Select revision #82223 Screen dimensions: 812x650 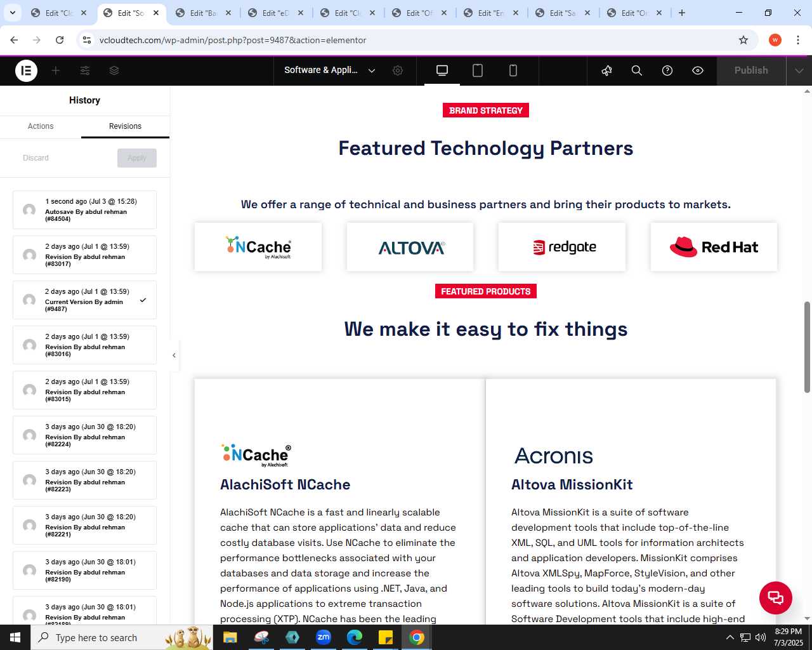(84, 480)
